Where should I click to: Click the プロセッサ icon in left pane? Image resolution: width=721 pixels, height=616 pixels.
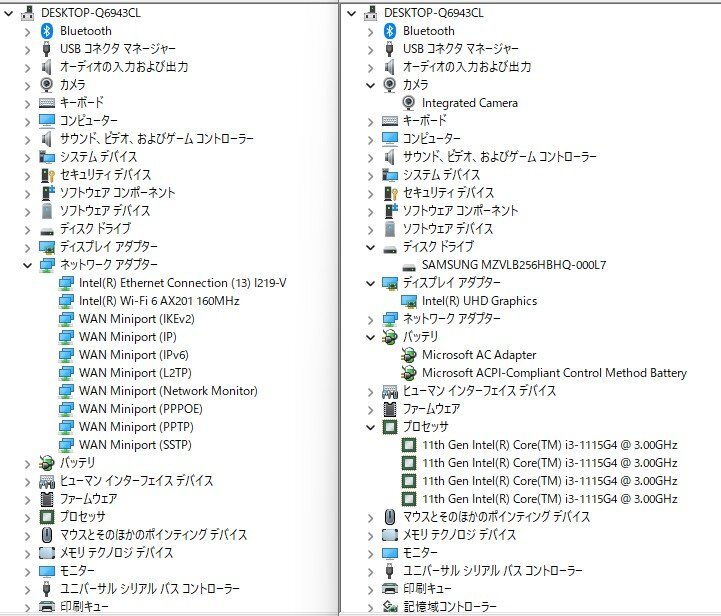[46, 517]
